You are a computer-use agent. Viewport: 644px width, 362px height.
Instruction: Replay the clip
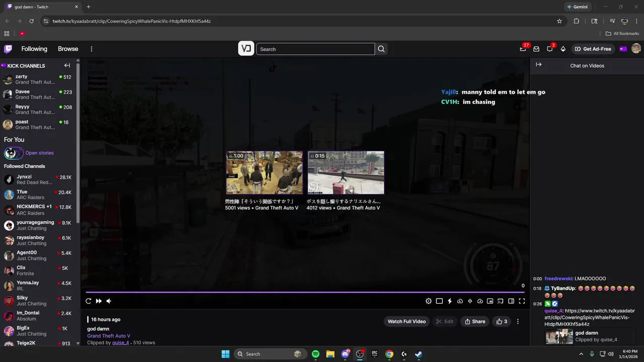click(x=89, y=301)
